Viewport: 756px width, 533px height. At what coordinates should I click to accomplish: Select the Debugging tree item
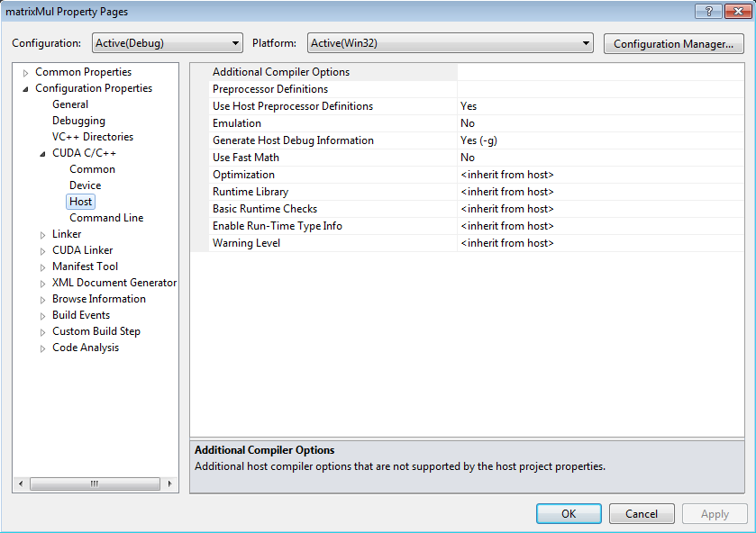point(78,121)
